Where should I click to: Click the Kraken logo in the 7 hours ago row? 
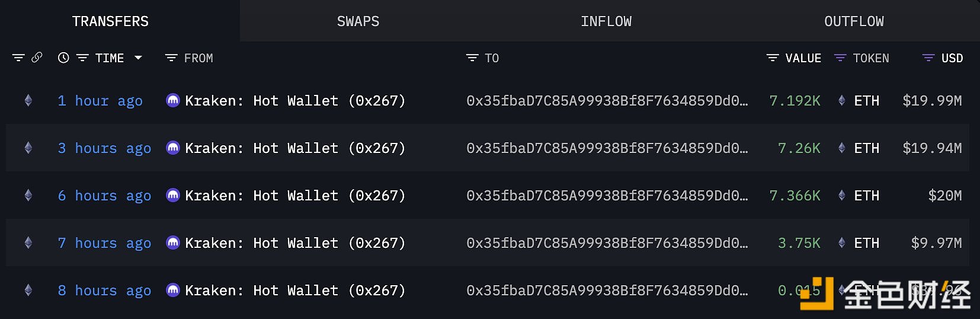173,243
